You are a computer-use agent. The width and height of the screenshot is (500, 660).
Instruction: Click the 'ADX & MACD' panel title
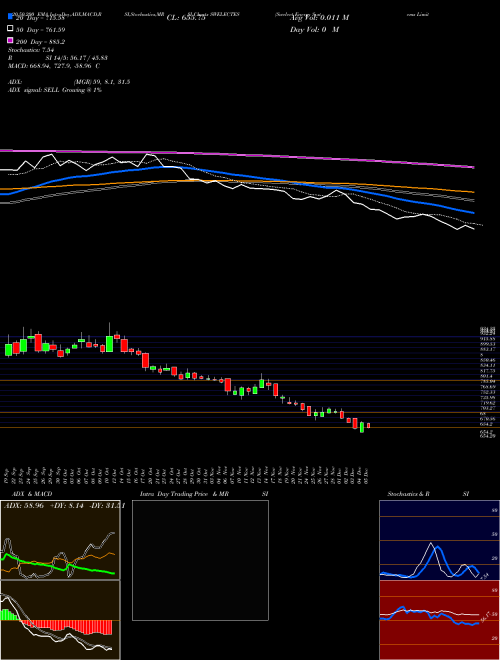pyautogui.click(x=32, y=494)
